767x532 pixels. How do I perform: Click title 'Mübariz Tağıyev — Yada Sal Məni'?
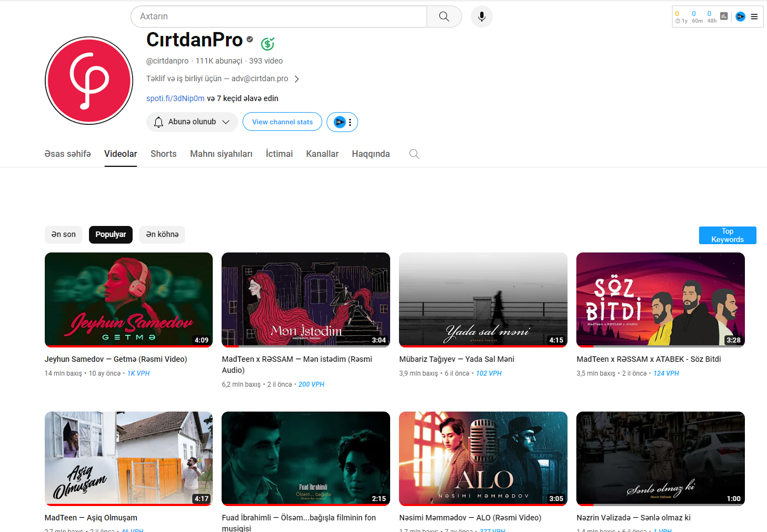[456, 359]
